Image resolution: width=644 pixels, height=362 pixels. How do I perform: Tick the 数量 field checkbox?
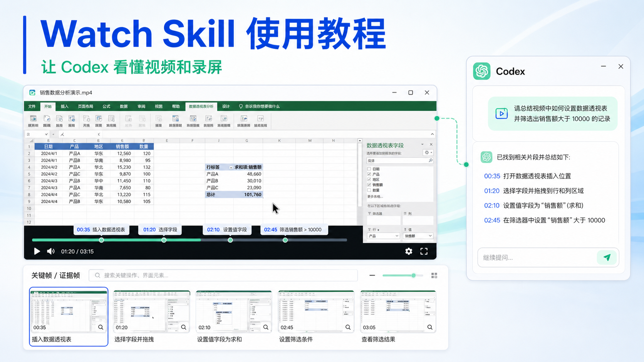(369, 190)
